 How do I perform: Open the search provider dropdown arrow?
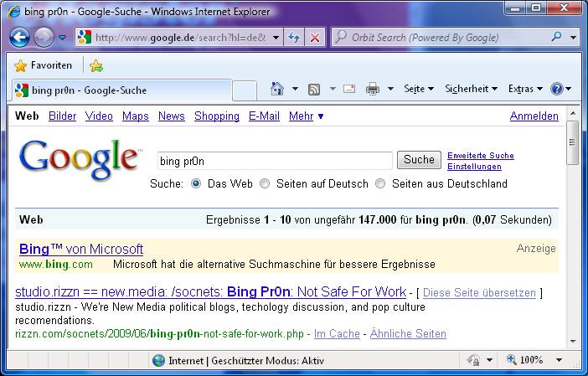point(573,38)
